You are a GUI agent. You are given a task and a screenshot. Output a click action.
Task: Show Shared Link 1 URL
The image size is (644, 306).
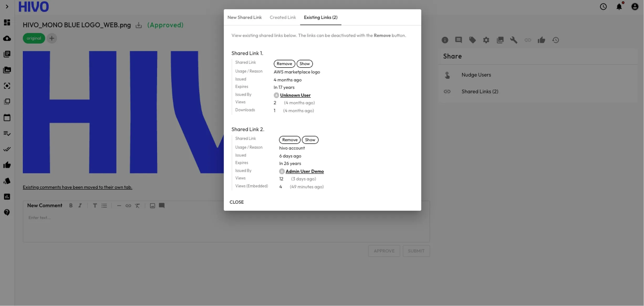304,64
